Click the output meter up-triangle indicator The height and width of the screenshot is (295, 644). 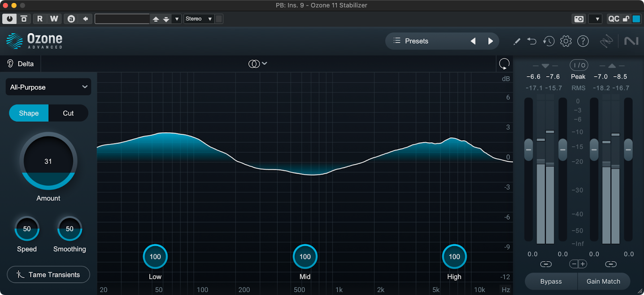[612, 66]
